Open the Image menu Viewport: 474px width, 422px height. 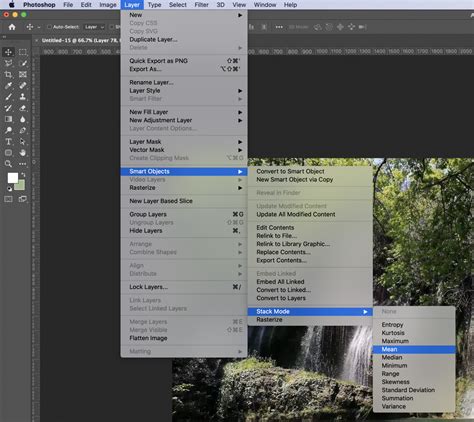(x=108, y=5)
